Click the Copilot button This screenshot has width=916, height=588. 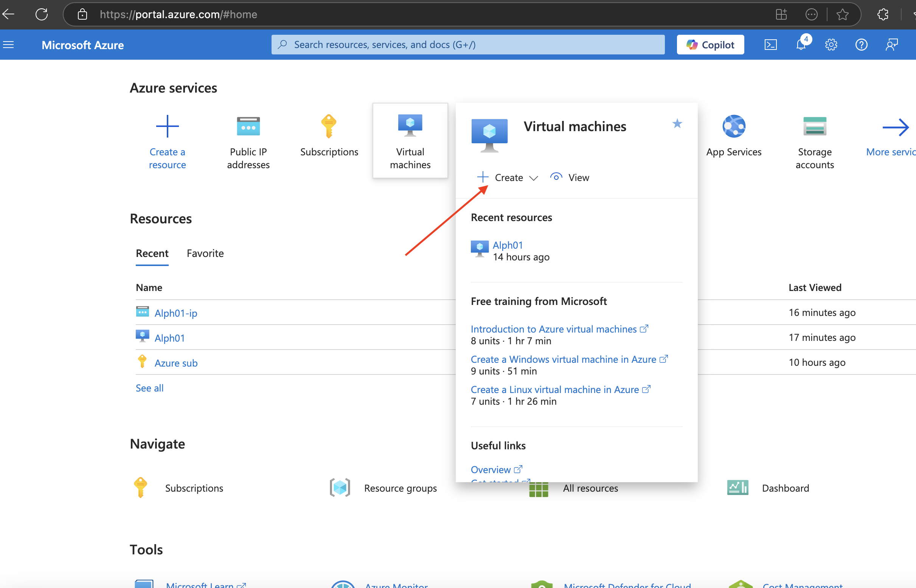coord(710,45)
